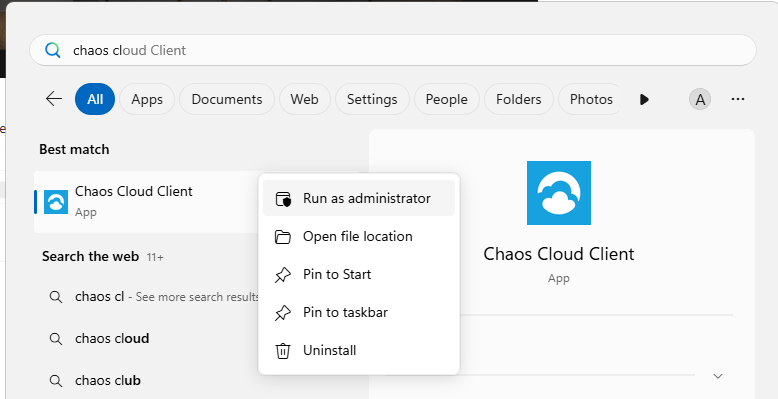This screenshot has height=399, width=778.
Task: Choose Pin to taskbar
Action: [359, 312]
